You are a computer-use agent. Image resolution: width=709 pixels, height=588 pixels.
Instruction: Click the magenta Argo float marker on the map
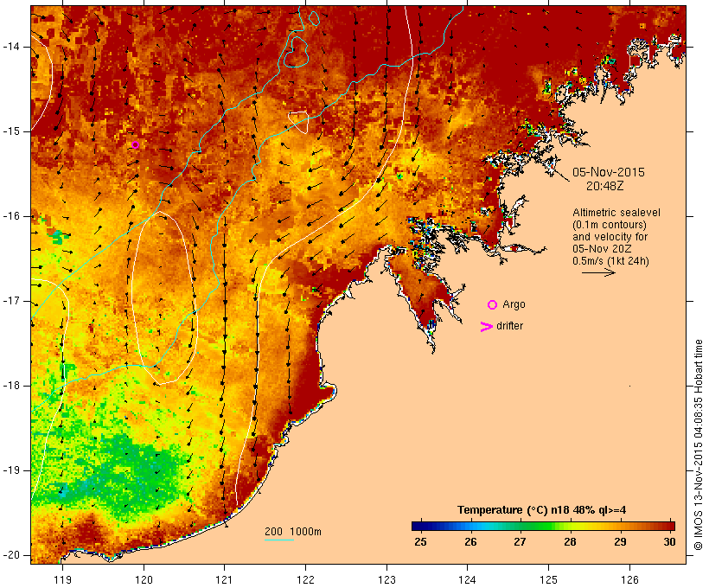pyautogui.click(x=135, y=145)
